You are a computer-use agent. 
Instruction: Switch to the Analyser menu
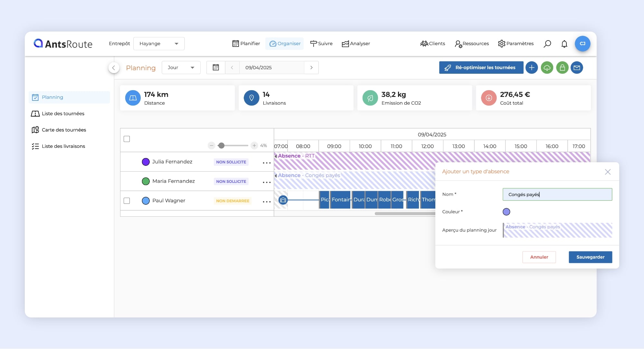pyautogui.click(x=356, y=44)
